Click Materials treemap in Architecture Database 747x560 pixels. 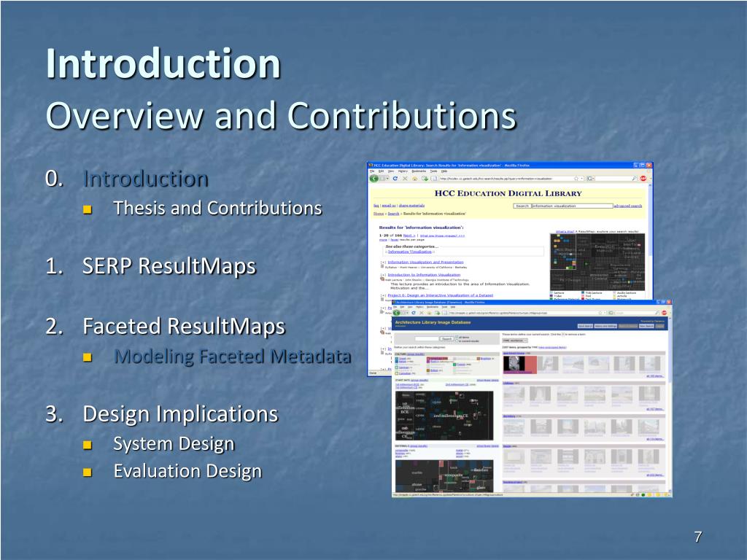click(x=444, y=475)
